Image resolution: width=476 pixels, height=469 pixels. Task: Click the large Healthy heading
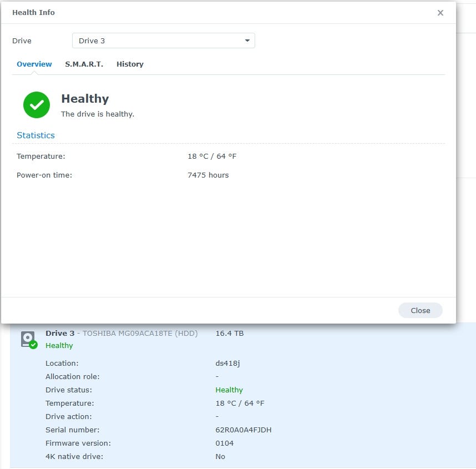tap(85, 99)
